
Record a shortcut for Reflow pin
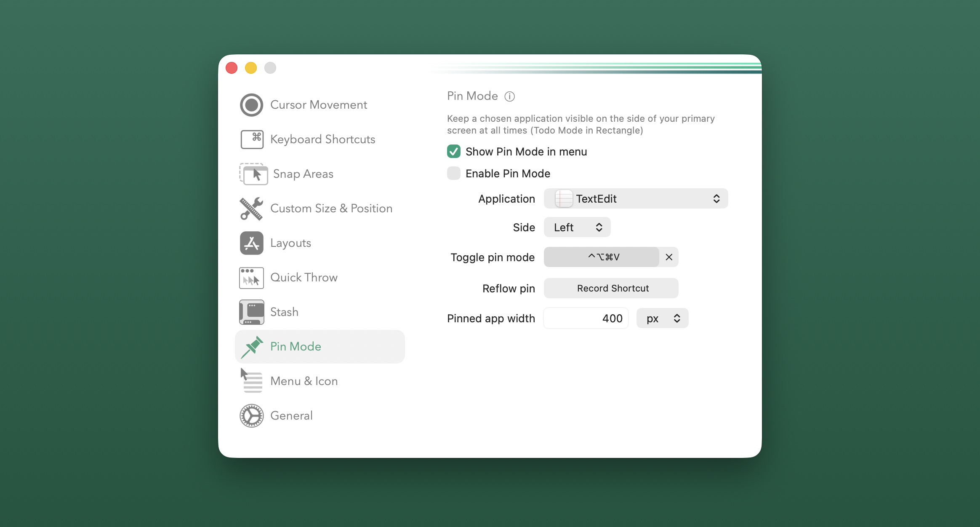coord(611,288)
